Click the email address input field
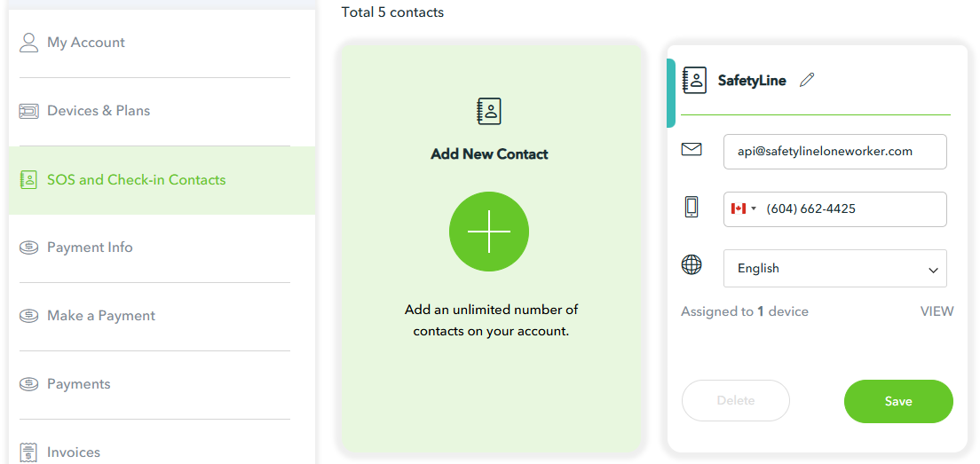 834,151
